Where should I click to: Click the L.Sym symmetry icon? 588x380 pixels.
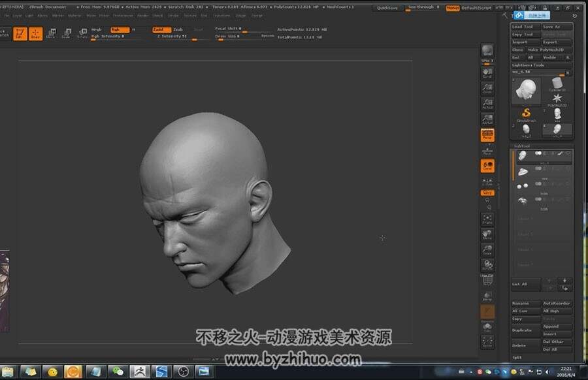coord(487,182)
